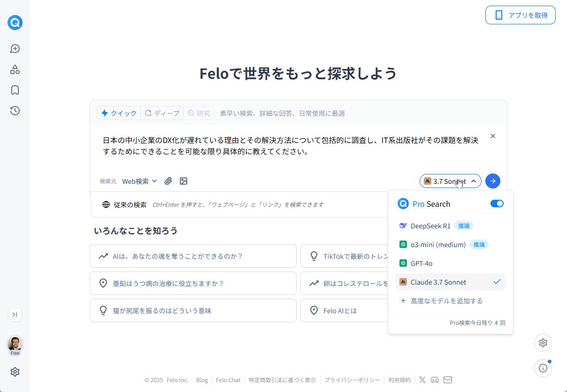
Task: Open the 卵はコレステロール suggestion card
Action: (x=345, y=283)
